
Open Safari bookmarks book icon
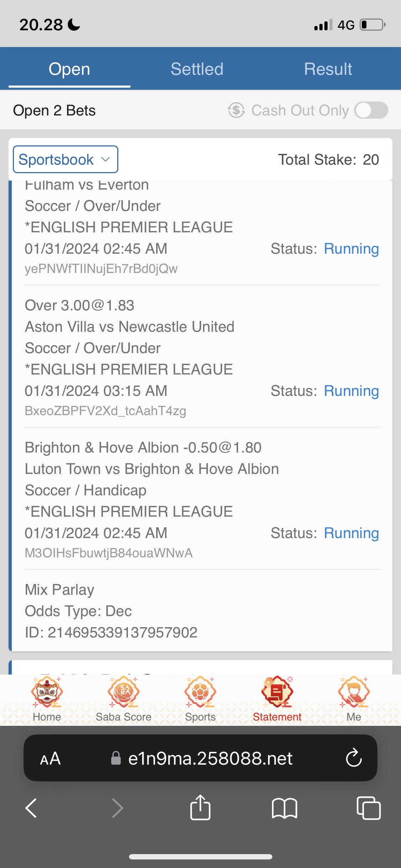point(284,807)
